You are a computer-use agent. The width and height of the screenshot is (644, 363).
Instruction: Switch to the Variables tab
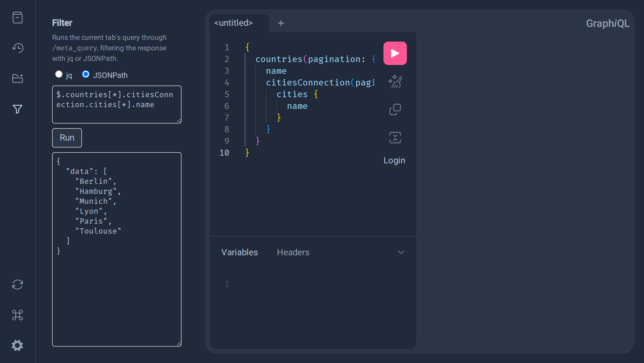239,252
